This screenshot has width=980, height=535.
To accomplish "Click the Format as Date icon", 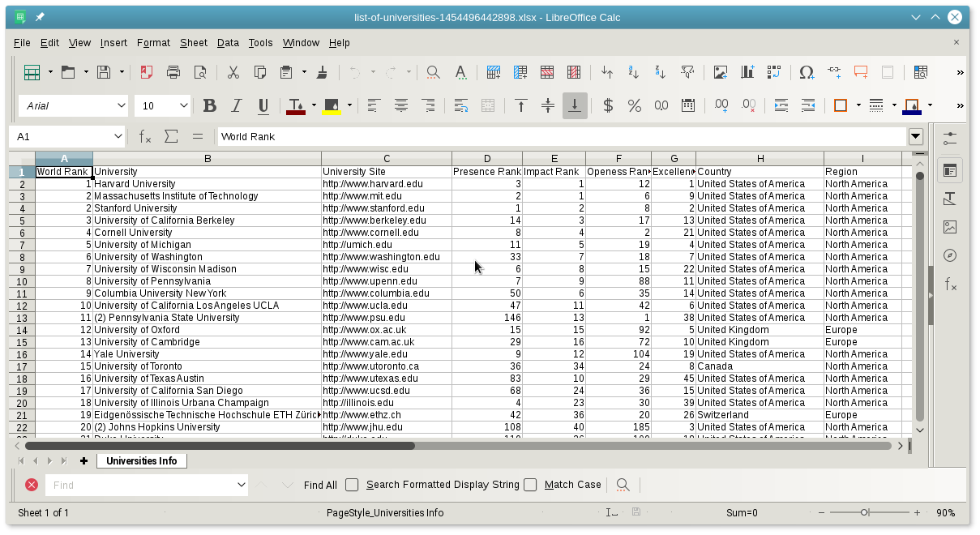I will [x=688, y=105].
